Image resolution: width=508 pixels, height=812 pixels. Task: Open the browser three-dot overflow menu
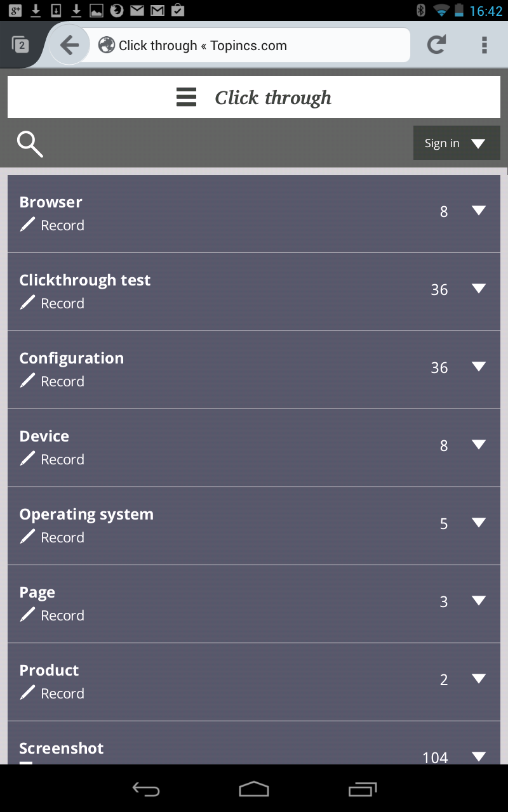(x=484, y=45)
